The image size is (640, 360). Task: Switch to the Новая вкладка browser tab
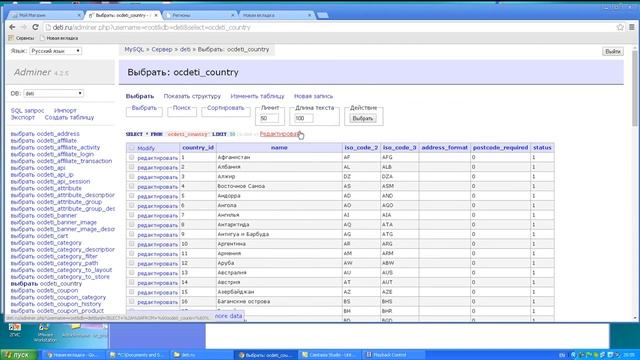click(276, 15)
